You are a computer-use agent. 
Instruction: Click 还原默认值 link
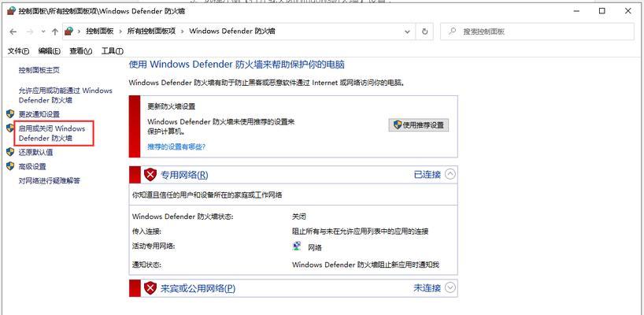tap(35, 152)
